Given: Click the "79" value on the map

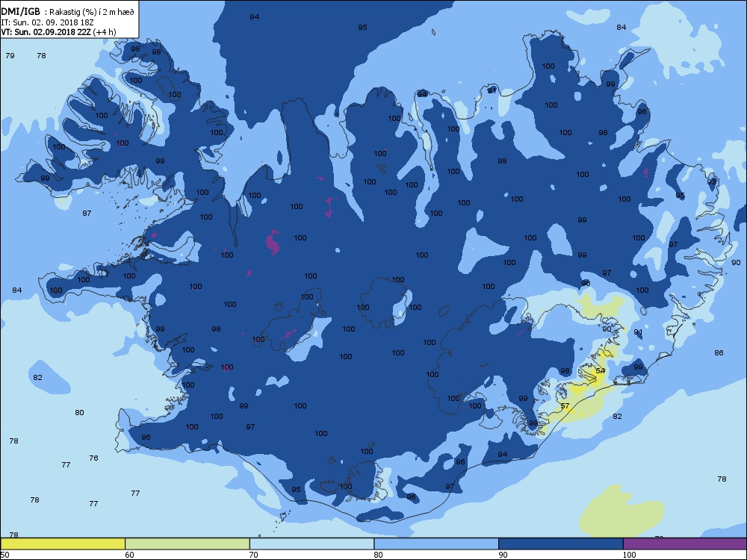Looking at the screenshot, I should pos(10,56).
